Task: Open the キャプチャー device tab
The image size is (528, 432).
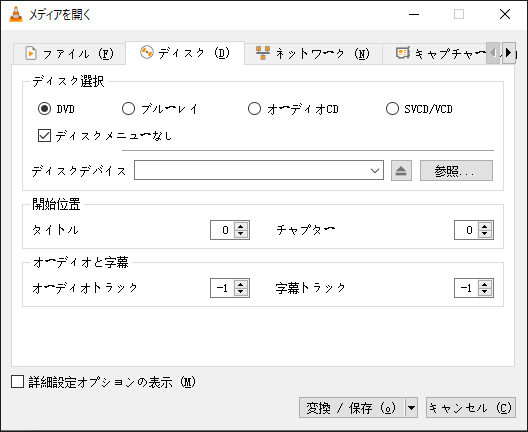Action: (x=434, y=54)
